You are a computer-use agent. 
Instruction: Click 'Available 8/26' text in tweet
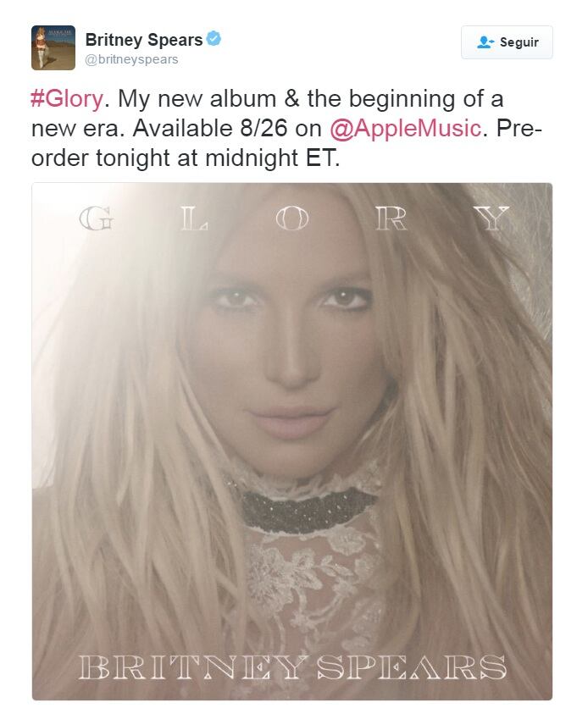pos(209,128)
